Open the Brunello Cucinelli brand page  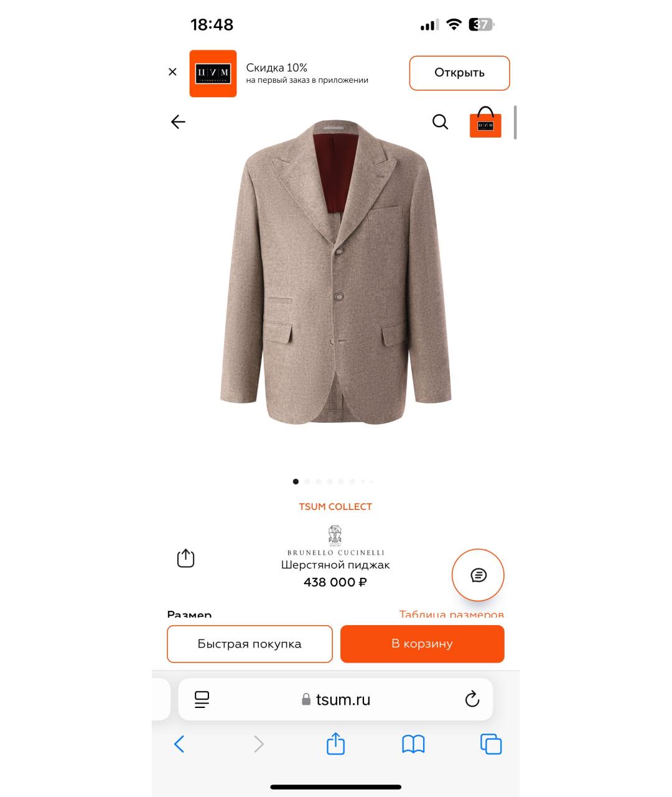335,540
